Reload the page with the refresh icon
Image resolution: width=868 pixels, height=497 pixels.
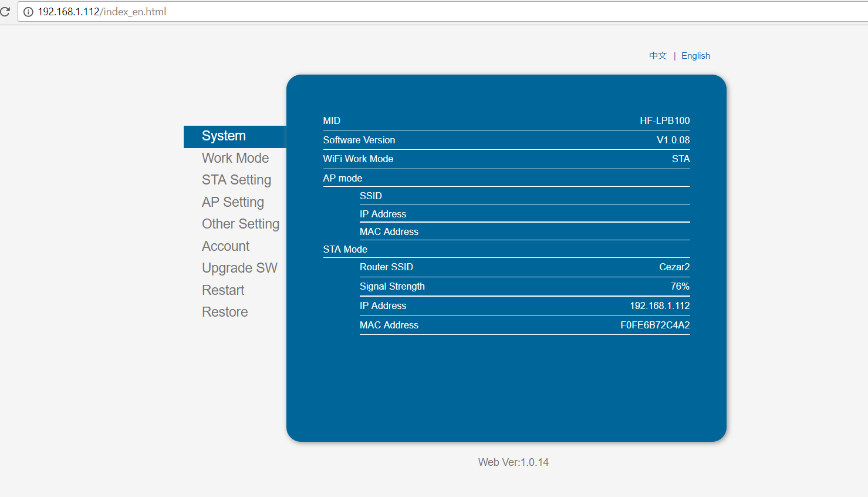[5, 11]
